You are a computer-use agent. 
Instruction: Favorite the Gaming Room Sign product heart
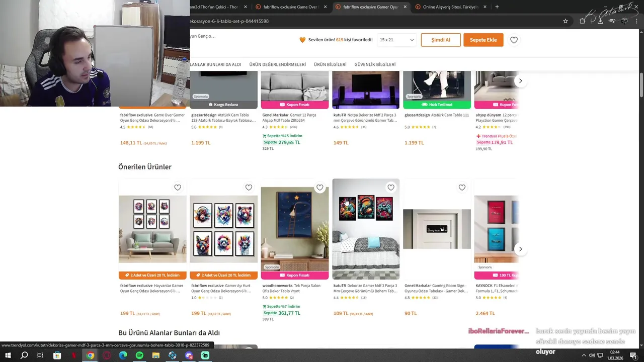[462, 188]
